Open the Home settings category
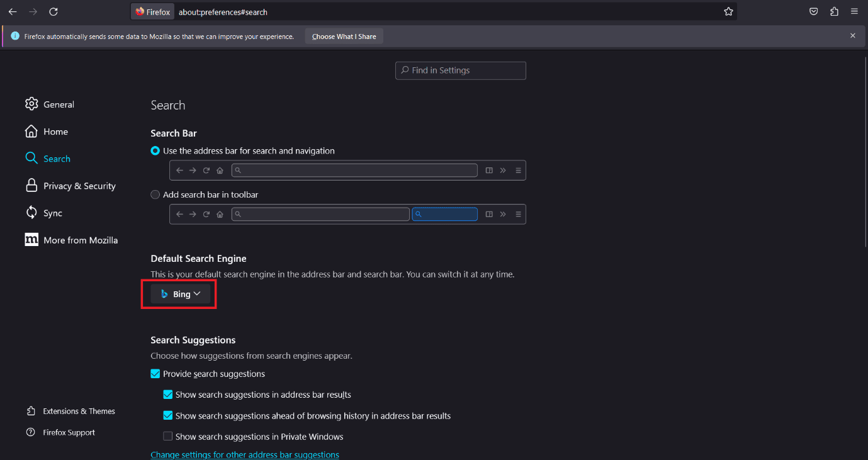 (x=47, y=132)
